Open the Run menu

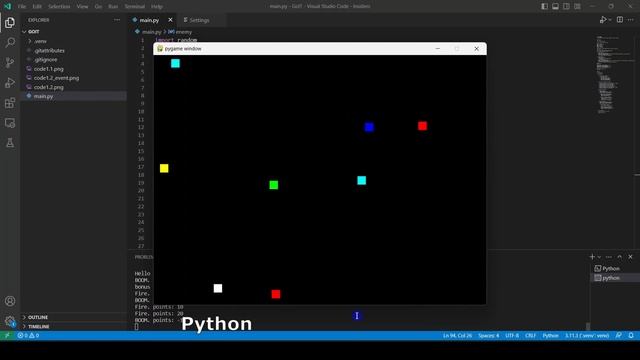point(113,7)
